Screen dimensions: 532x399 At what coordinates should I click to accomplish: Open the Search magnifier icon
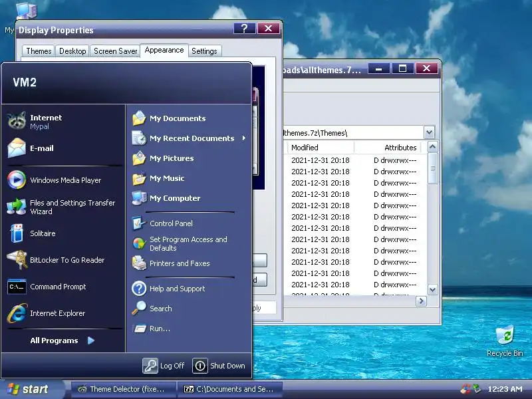(x=139, y=309)
